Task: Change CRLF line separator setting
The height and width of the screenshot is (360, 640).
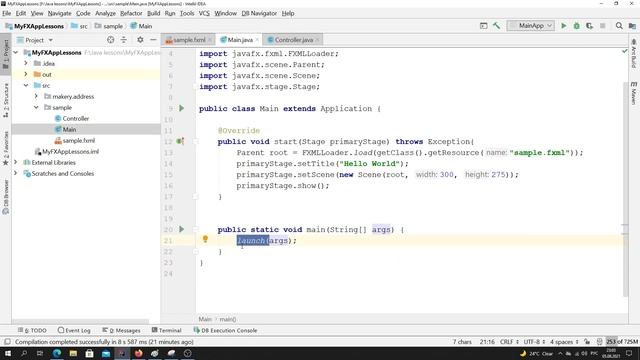Action: [x=509, y=342]
